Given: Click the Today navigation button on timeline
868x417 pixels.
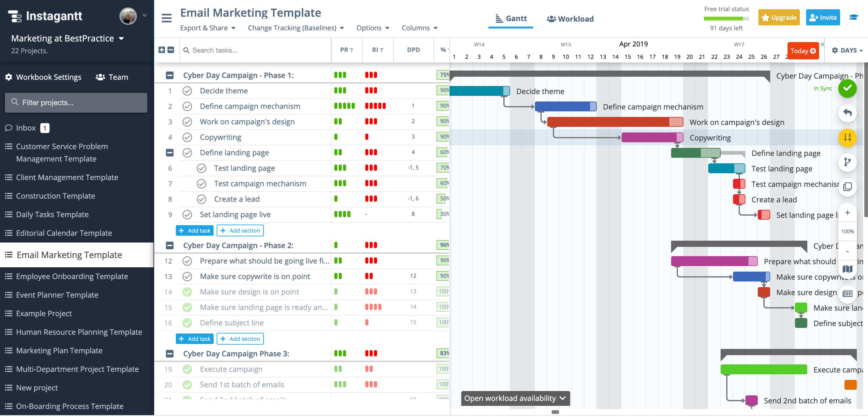Looking at the screenshot, I should (803, 50).
